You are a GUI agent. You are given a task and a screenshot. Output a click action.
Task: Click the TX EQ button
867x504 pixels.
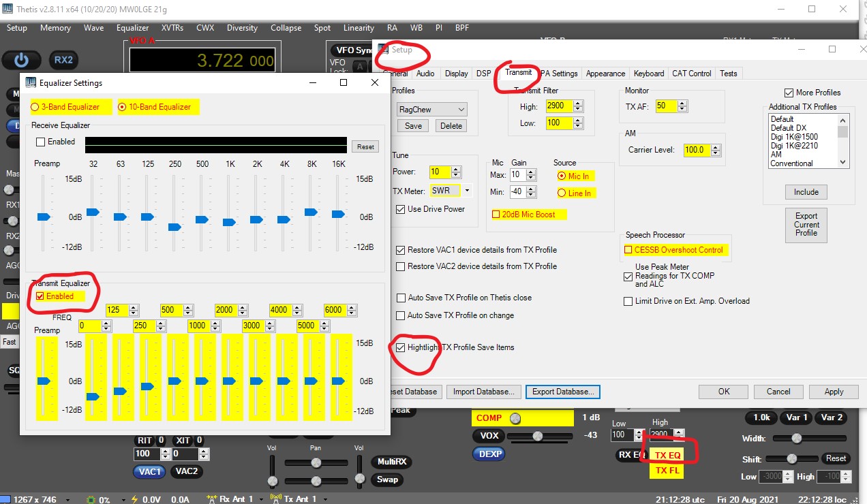point(667,455)
